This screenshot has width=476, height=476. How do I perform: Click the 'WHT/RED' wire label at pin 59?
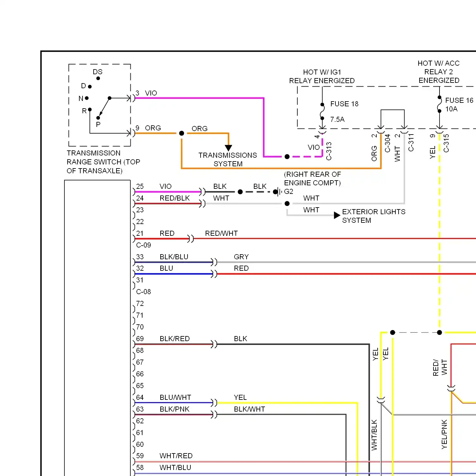(176, 456)
